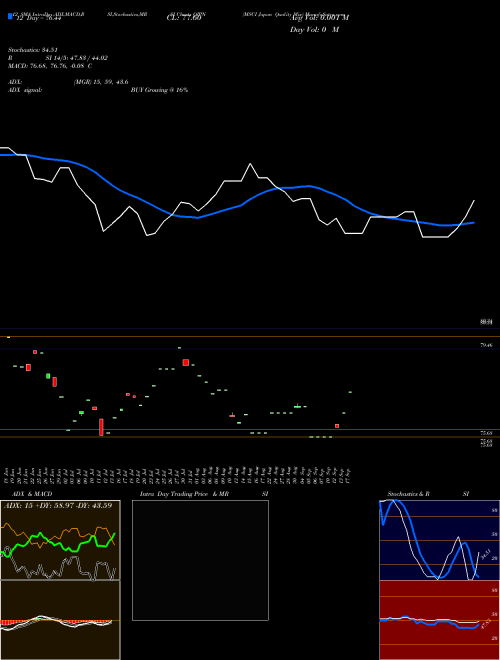
Task: Click 'ADX: 15 +DY: 58.97 -DY: 43.59' header
Action: point(58,505)
